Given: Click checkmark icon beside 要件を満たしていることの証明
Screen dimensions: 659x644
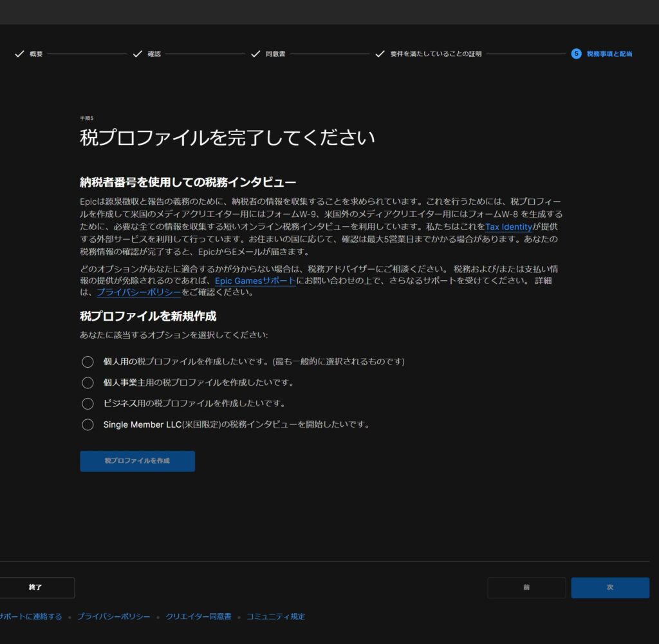Looking at the screenshot, I should (380, 54).
